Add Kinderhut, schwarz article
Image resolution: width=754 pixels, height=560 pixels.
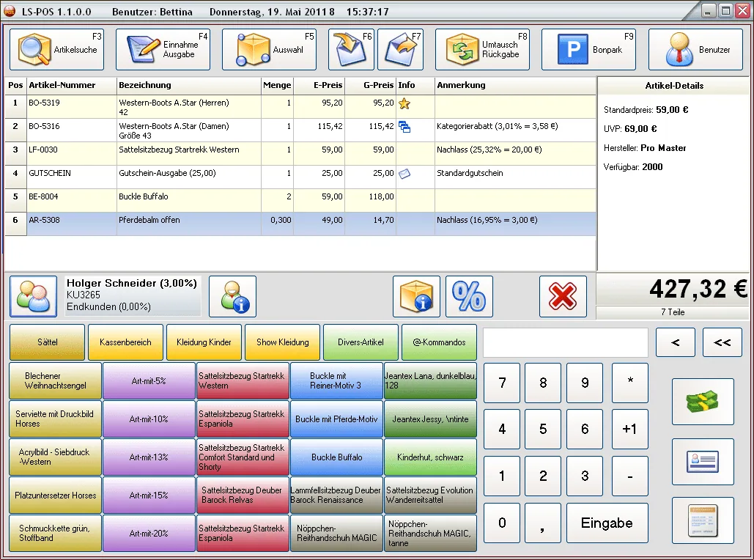tap(430, 457)
